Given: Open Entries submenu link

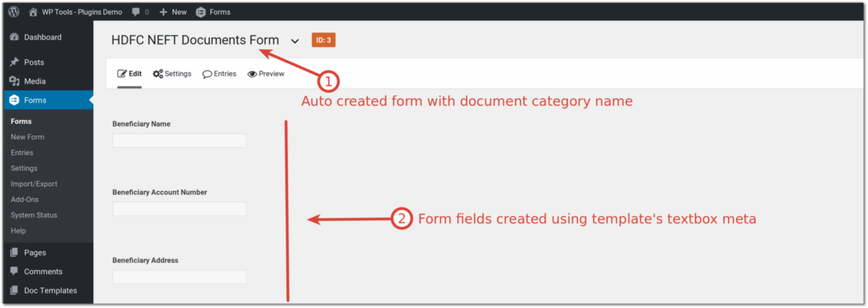Looking at the screenshot, I should [x=22, y=153].
